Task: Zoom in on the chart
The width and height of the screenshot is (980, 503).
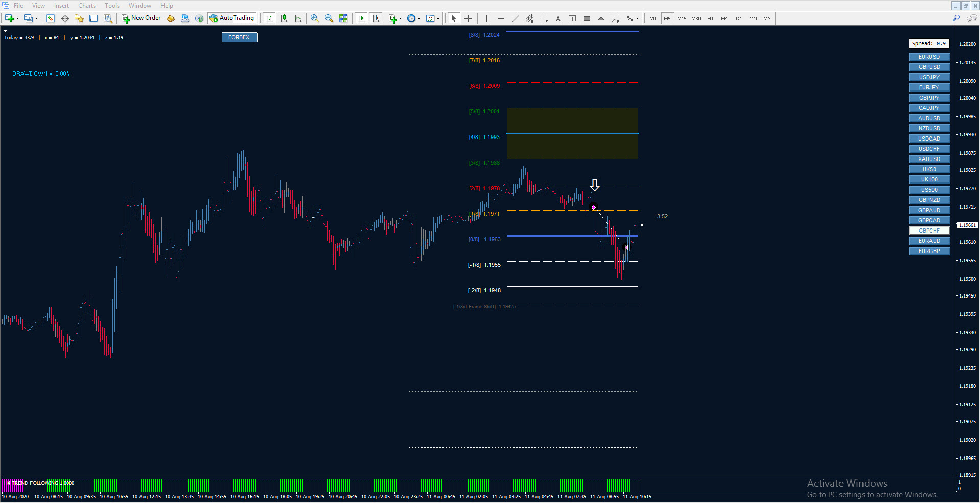Action: [x=315, y=18]
